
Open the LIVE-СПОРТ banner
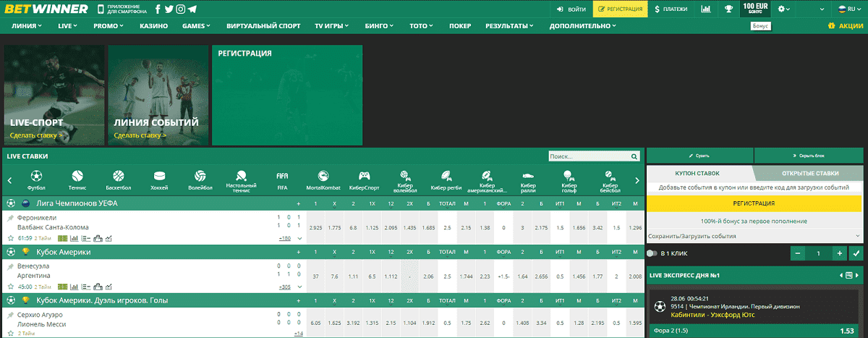click(x=53, y=95)
